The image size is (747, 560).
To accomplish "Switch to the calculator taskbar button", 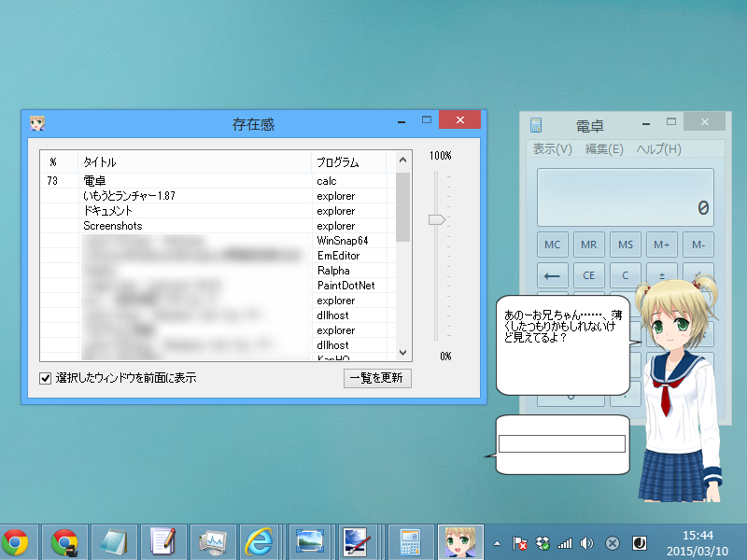I will [x=410, y=542].
